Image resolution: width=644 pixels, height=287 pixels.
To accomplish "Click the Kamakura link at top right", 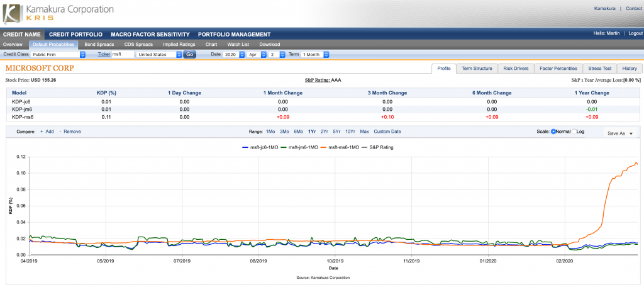I will [604, 9].
